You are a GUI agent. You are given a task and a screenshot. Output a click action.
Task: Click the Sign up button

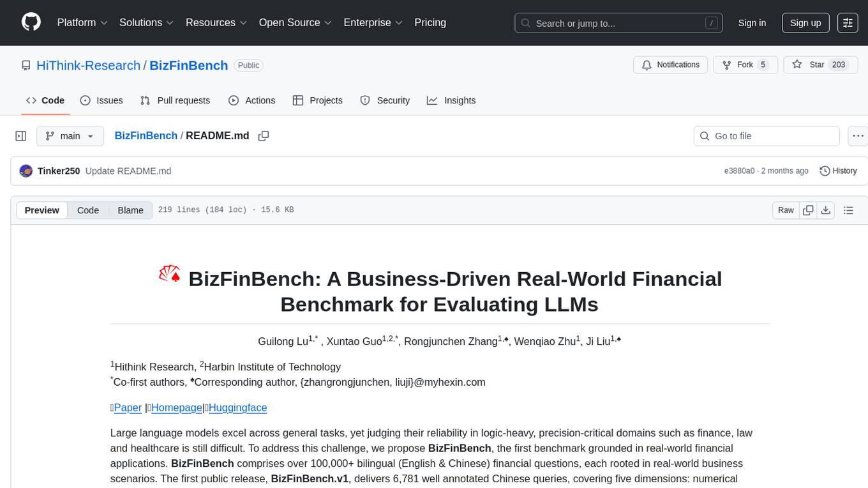[x=805, y=23]
